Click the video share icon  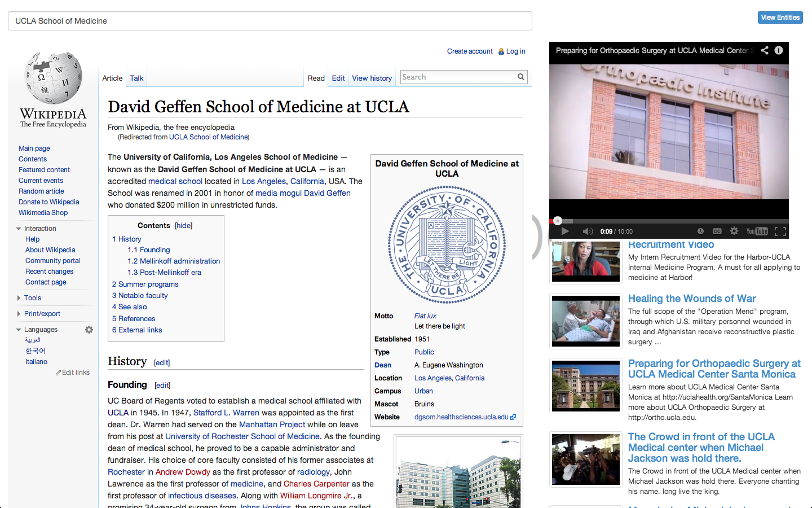[x=765, y=50]
